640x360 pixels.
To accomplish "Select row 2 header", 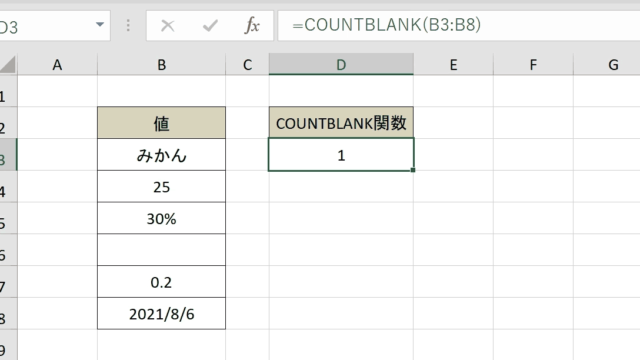I will (8, 123).
